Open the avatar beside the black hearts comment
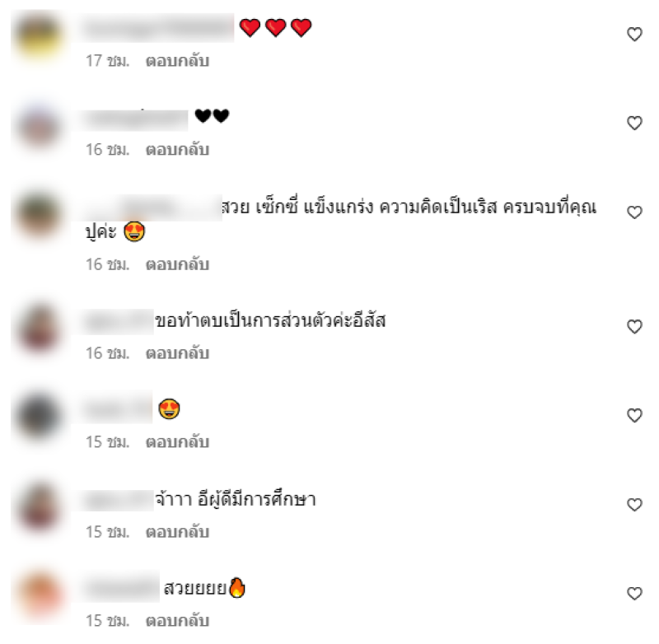The width and height of the screenshot is (659, 644). point(38,126)
